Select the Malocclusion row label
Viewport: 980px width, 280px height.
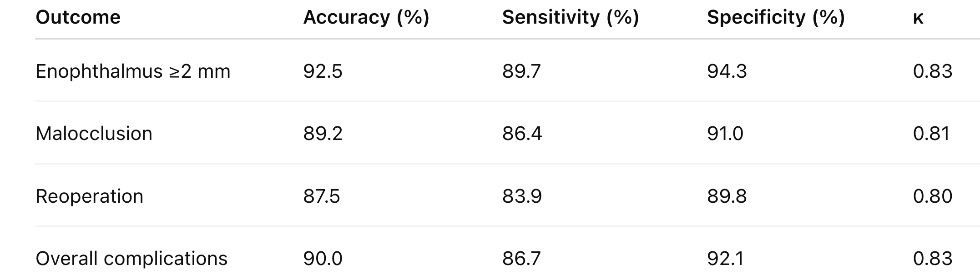pyautogui.click(x=94, y=134)
